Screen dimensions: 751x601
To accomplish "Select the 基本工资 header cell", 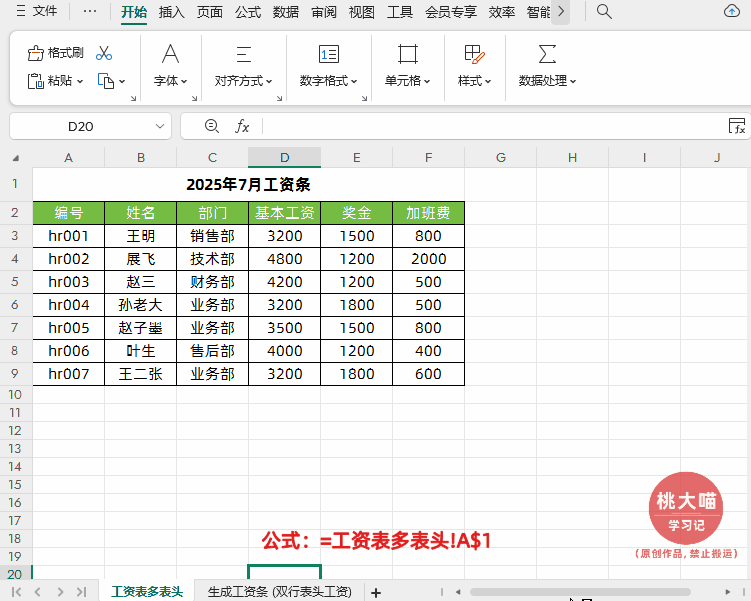I will (x=284, y=213).
